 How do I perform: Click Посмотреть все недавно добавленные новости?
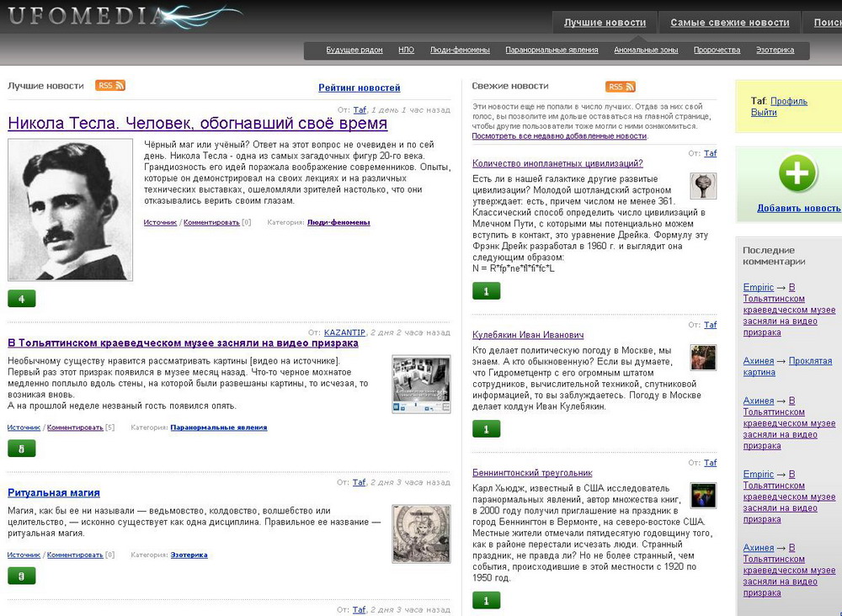tap(559, 135)
